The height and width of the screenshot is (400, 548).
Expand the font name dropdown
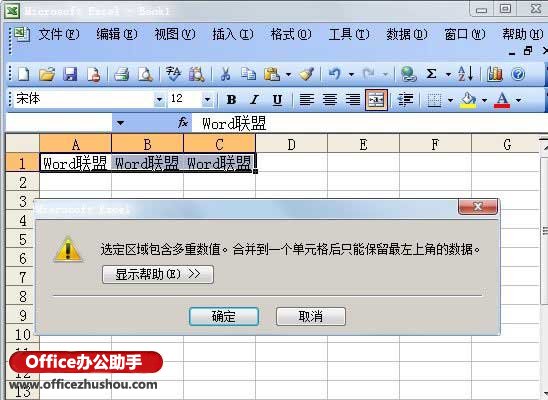[x=159, y=100]
